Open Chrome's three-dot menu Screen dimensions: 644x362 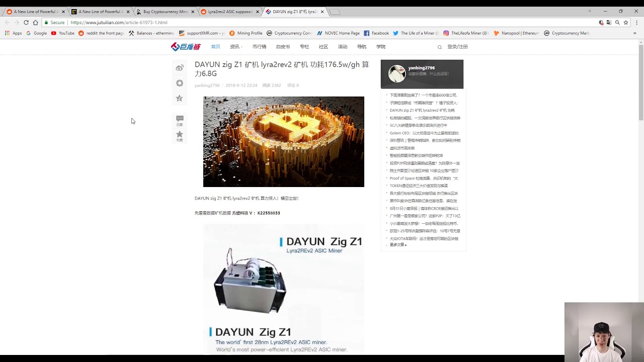[636, 23]
